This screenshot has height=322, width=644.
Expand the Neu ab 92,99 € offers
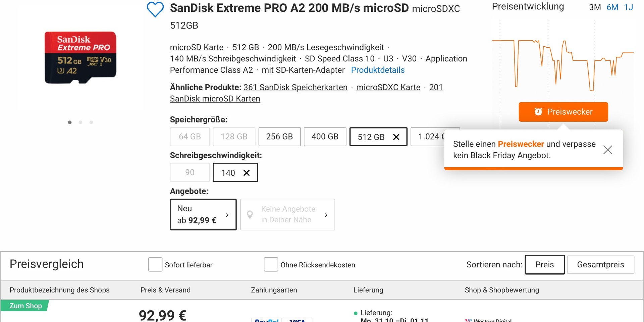[203, 215]
